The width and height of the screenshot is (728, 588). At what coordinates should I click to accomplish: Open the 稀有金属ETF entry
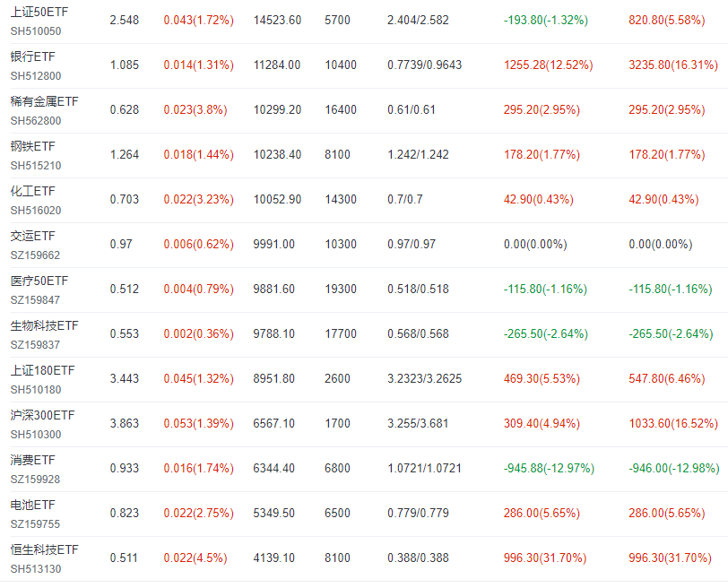(45, 101)
